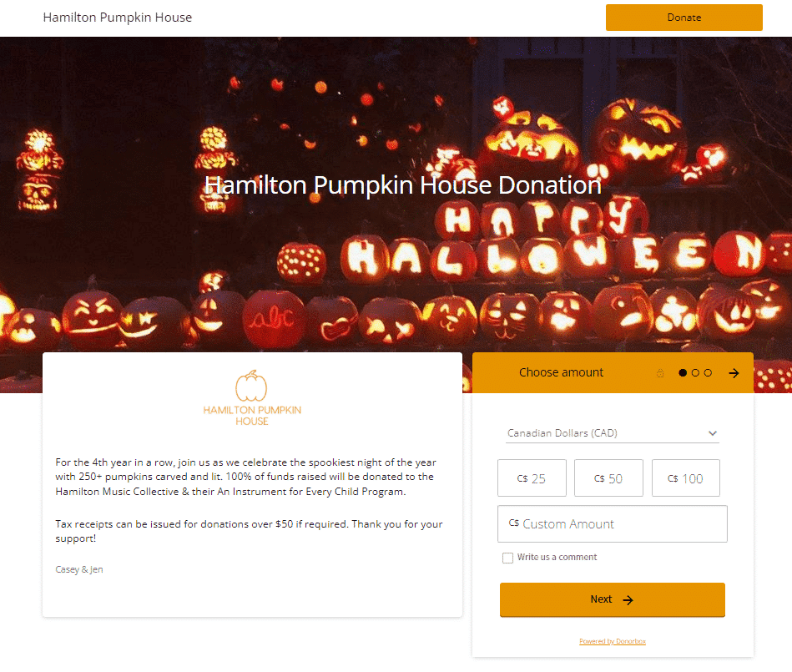Open the Canadian Dollars (CAD) currency dropdown

coord(613,433)
